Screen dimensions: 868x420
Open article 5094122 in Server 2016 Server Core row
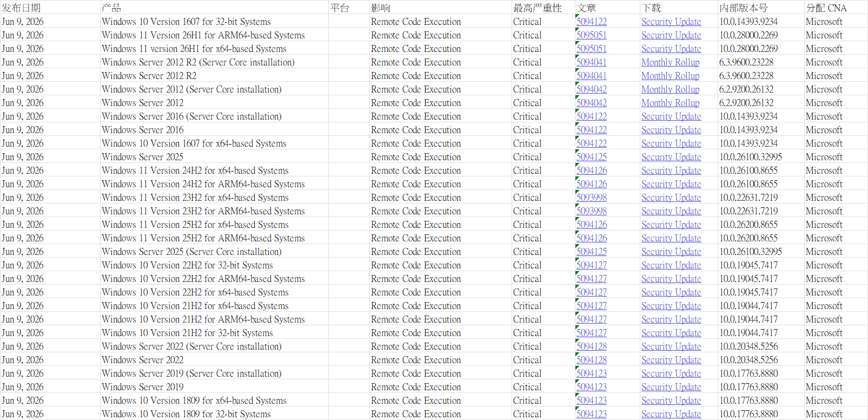tap(592, 116)
